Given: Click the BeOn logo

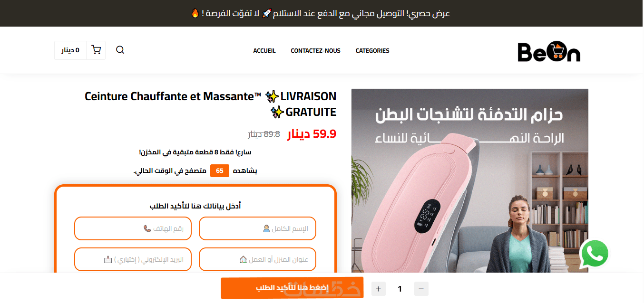Looking at the screenshot, I should [549, 51].
